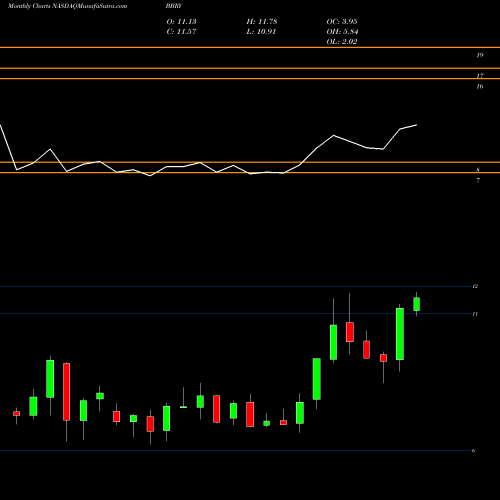Click the end point of the white line
500x500 pixels.
[416, 125]
